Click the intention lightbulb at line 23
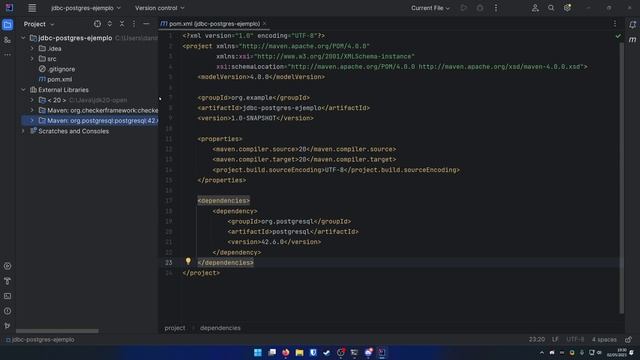 (188, 261)
